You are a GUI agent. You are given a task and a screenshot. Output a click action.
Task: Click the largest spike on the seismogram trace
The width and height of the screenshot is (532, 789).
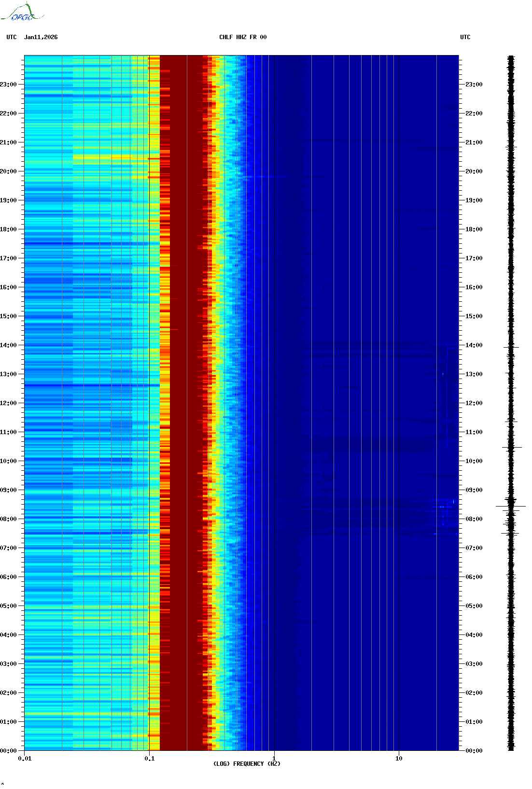(510, 506)
